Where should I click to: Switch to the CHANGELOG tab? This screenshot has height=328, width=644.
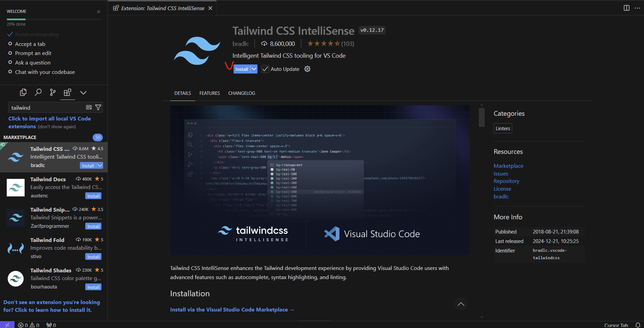coord(242,93)
